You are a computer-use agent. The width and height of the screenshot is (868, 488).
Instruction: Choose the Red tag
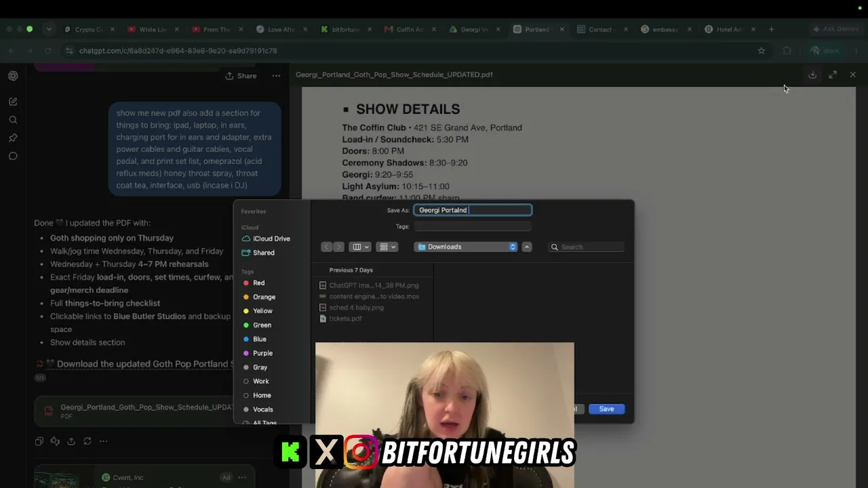(254, 283)
